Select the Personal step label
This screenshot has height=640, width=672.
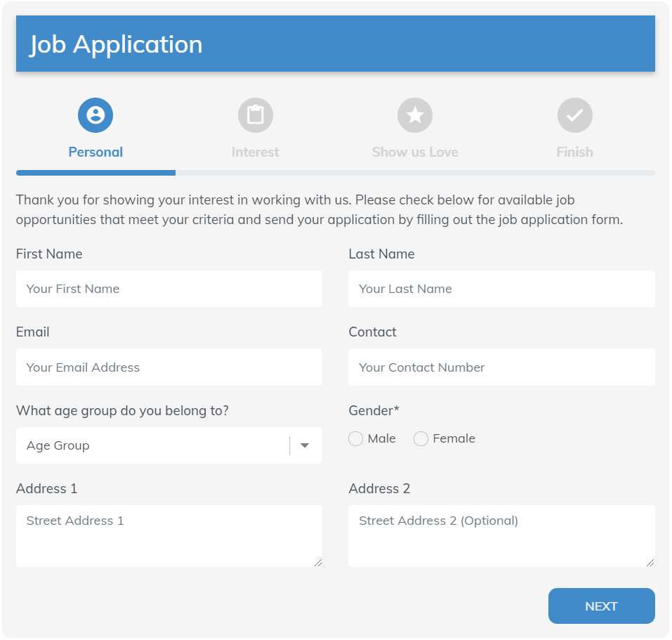95,152
